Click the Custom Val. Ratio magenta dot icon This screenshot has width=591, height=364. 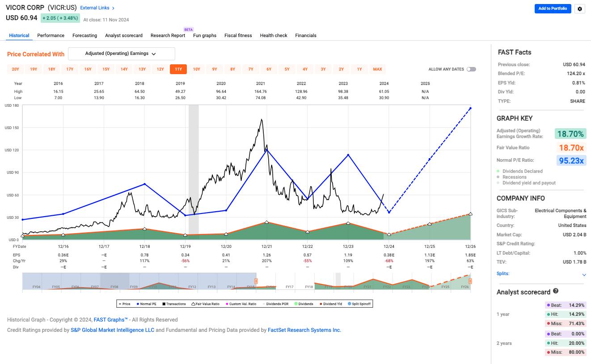point(227,304)
